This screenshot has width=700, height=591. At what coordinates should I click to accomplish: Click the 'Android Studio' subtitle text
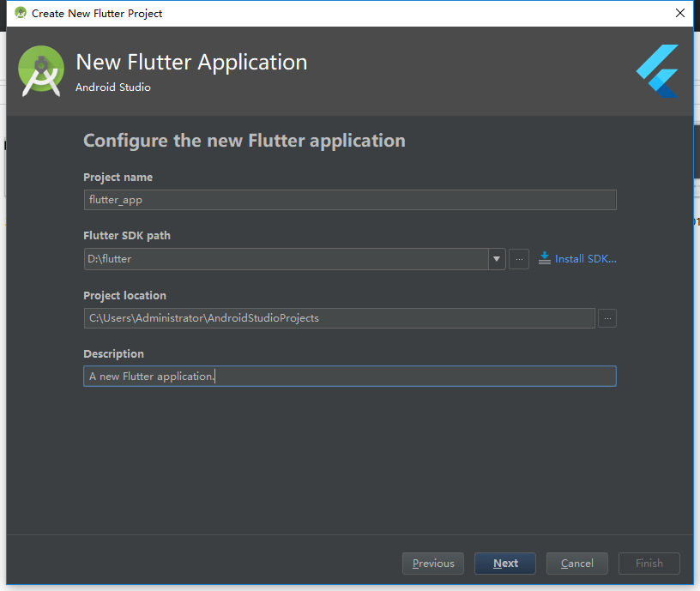pos(113,87)
